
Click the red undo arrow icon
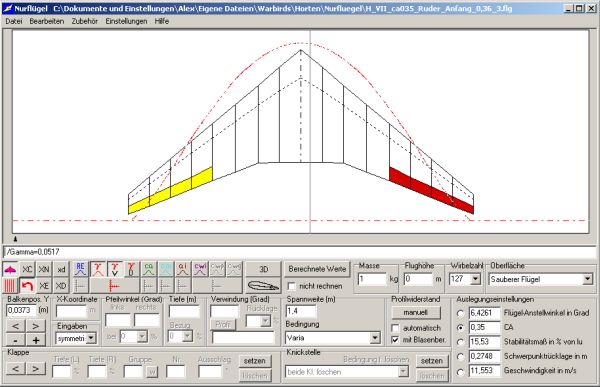point(27,286)
